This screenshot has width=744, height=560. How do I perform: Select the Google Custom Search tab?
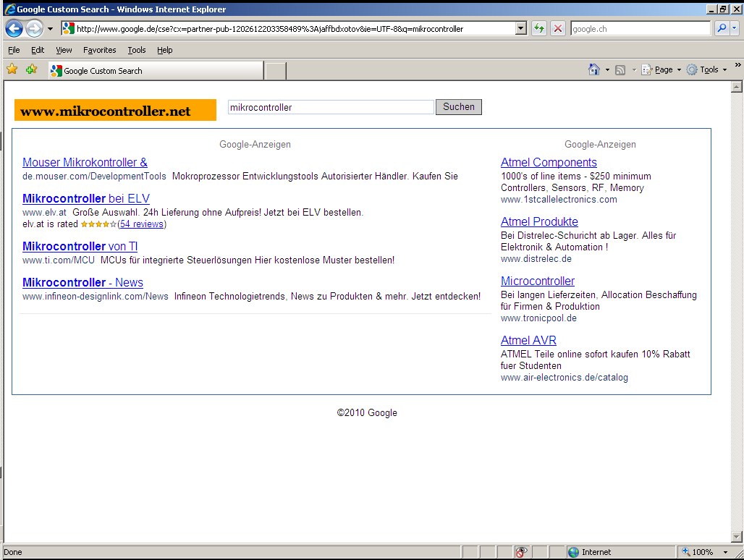[156, 71]
